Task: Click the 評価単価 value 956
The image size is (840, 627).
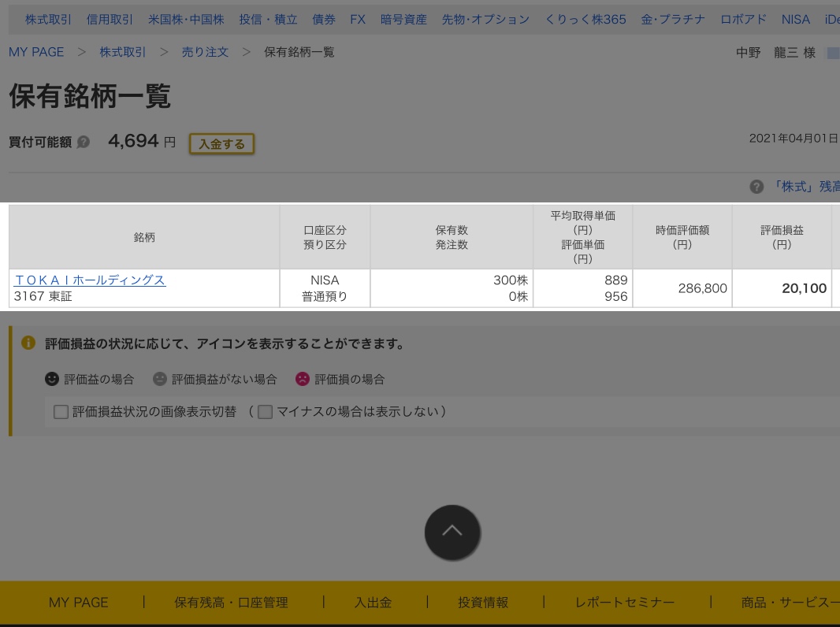Action: click(615, 296)
